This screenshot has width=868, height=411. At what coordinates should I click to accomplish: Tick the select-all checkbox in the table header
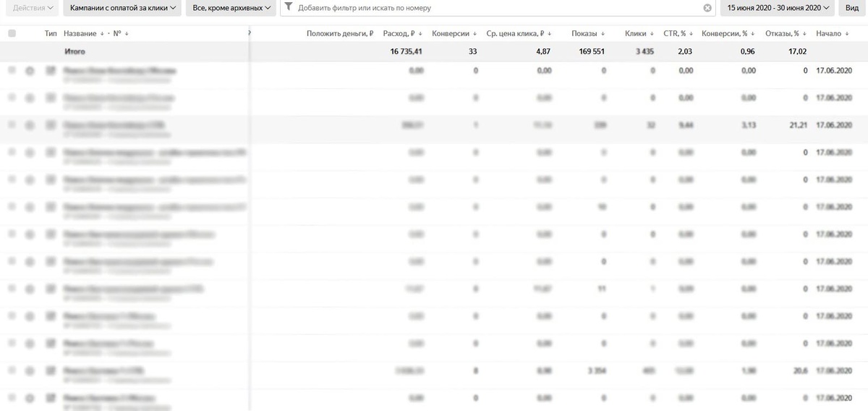12,33
